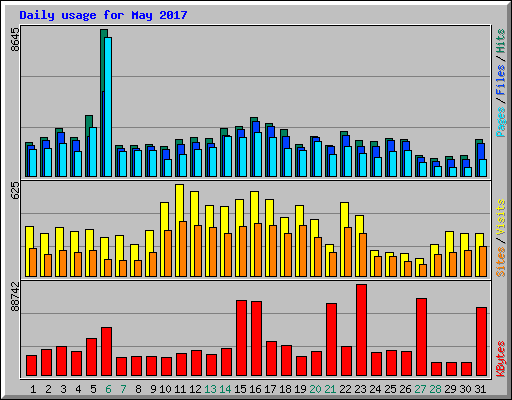Click the orange Sites bar for day 31
The image size is (512, 400).
(x=483, y=261)
